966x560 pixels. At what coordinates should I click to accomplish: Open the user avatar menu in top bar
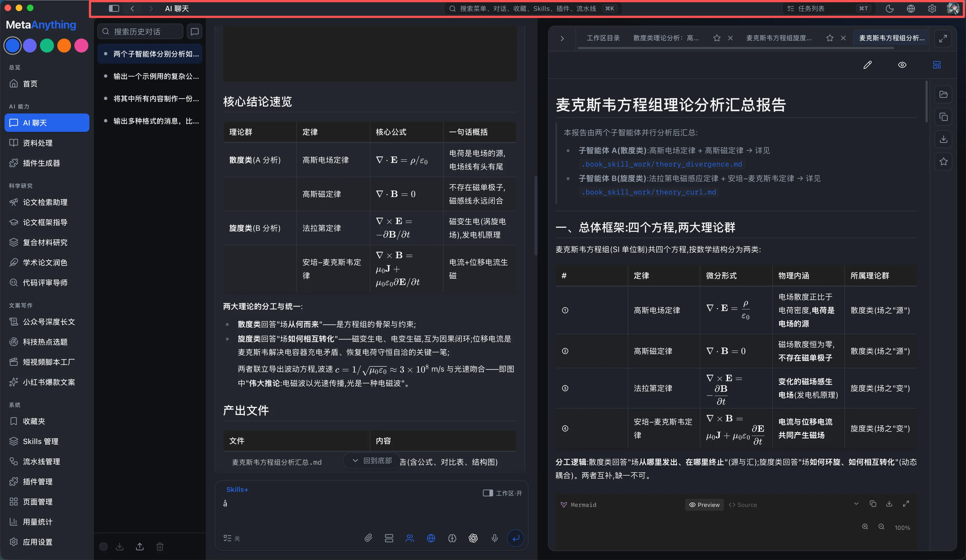952,8
